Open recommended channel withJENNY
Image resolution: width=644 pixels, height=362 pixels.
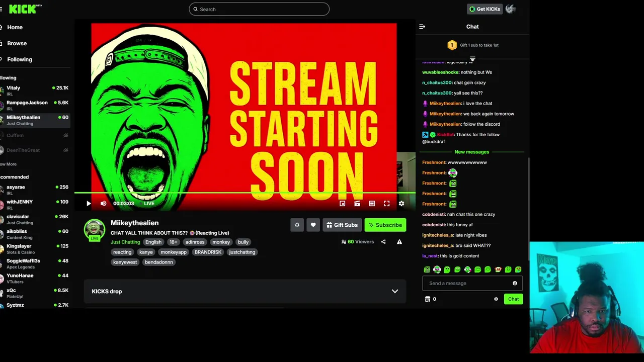[x=35, y=204]
